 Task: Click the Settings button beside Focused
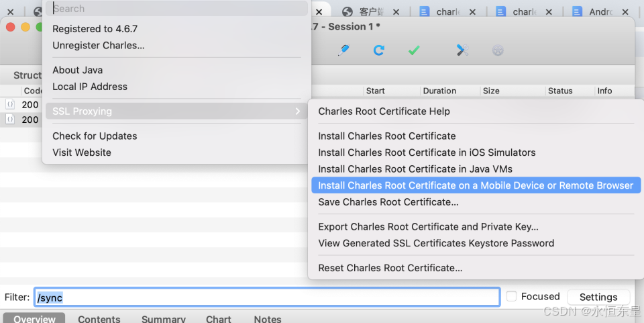click(598, 297)
